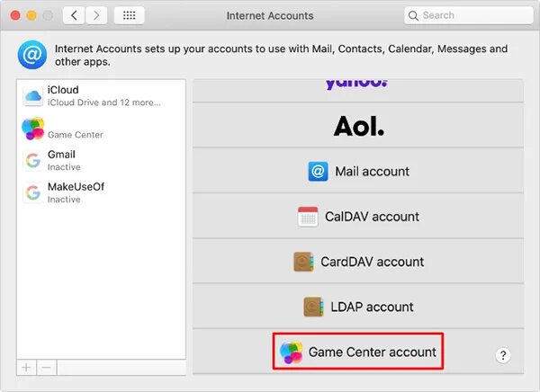540x392 pixels.
Task: Add an account with the plus button
Action: 26,368
